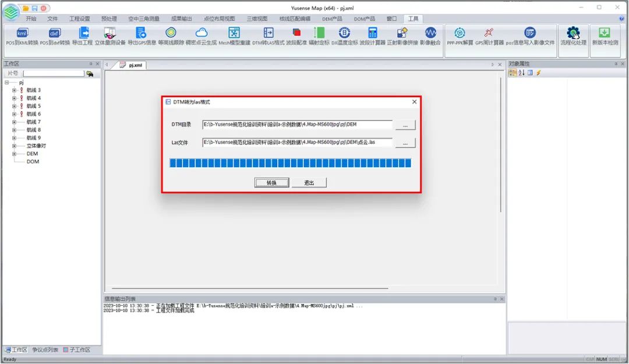Screen dimensions: 629x364
Task: Click the POS到KML转换 tool icon
Action: pyautogui.click(x=22, y=35)
